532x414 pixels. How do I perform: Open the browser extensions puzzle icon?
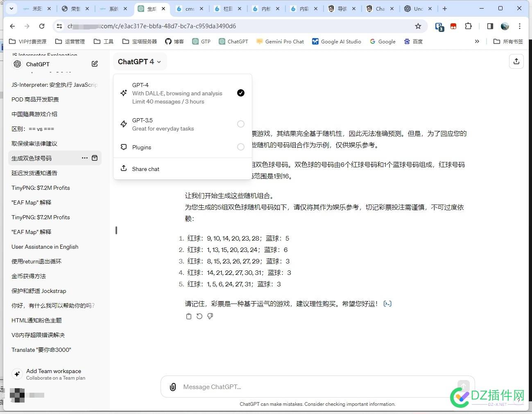coord(469,26)
